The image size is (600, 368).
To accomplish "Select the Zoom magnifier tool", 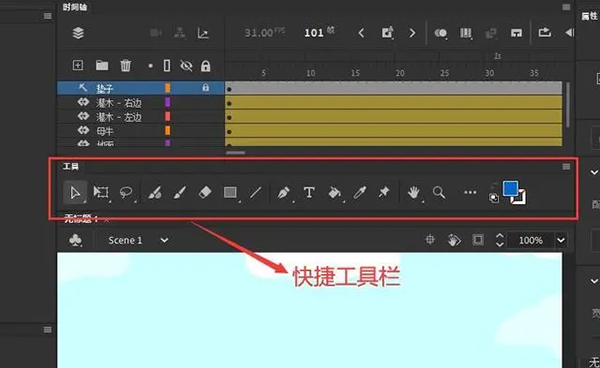I will (439, 192).
